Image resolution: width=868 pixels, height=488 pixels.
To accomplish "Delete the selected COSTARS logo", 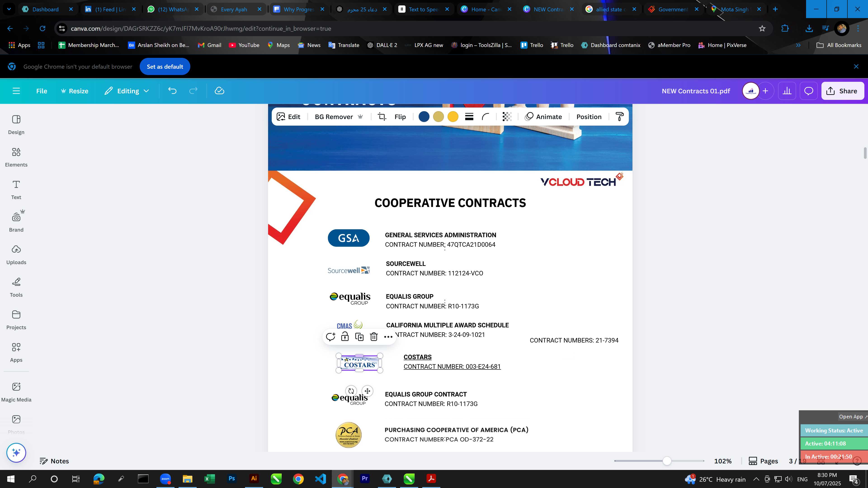I will pyautogui.click(x=374, y=337).
